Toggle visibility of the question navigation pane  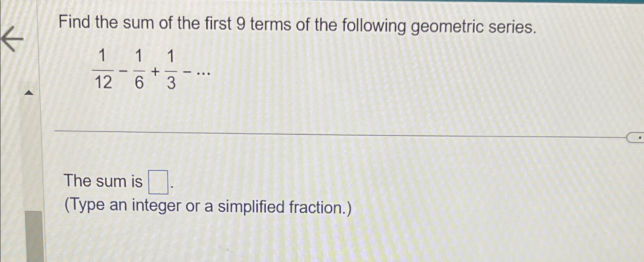pos(29,92)
